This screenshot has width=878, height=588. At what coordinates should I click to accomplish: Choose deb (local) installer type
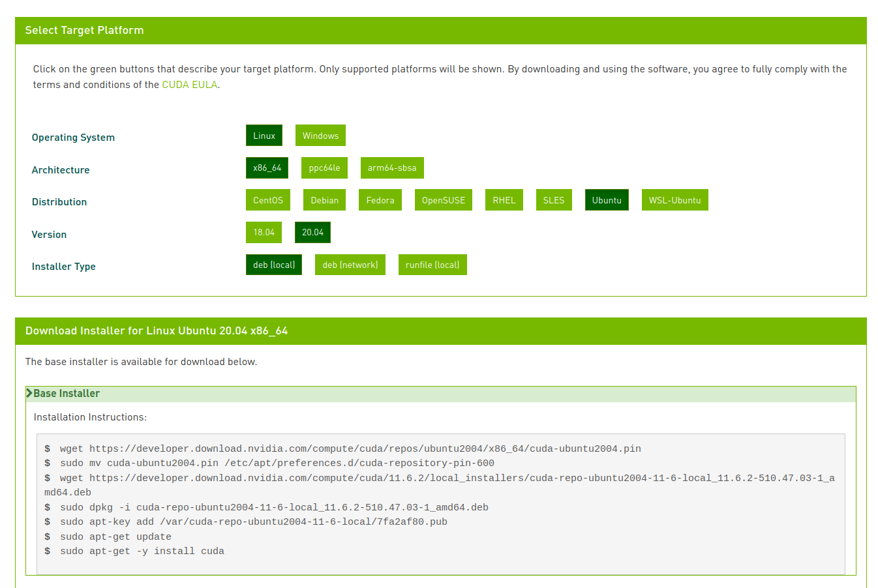click(x=274, y=265)
